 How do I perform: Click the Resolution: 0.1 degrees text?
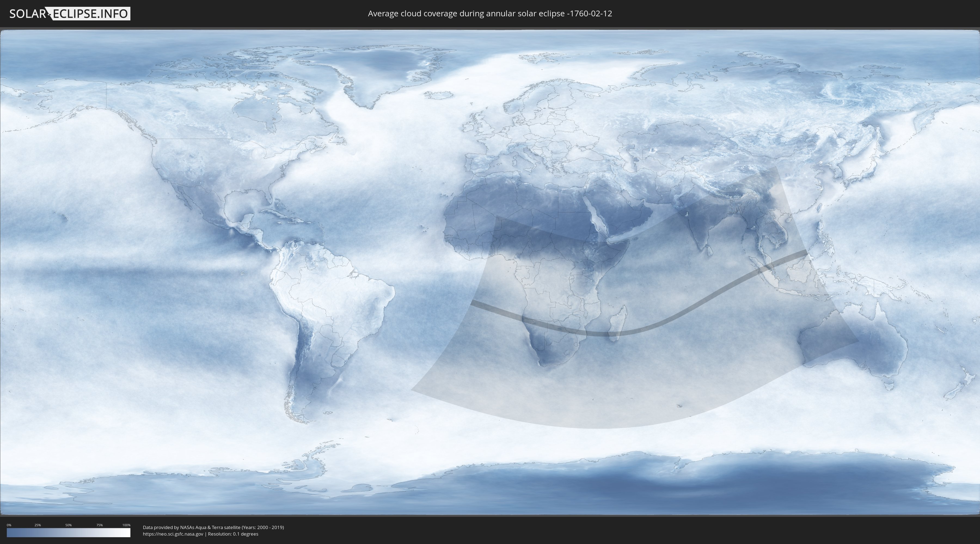233,534
